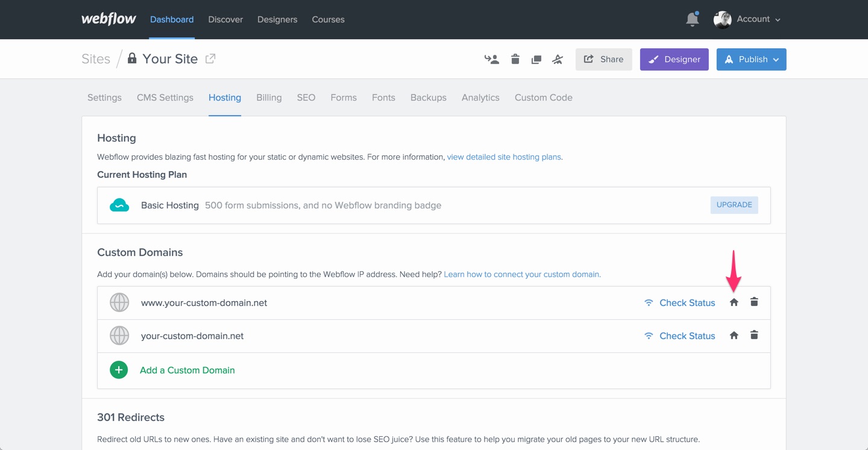Go to Discover in the top nav
Image resolution: width=868 pixels, height=450 pixels.
click(x=225, y=19)
